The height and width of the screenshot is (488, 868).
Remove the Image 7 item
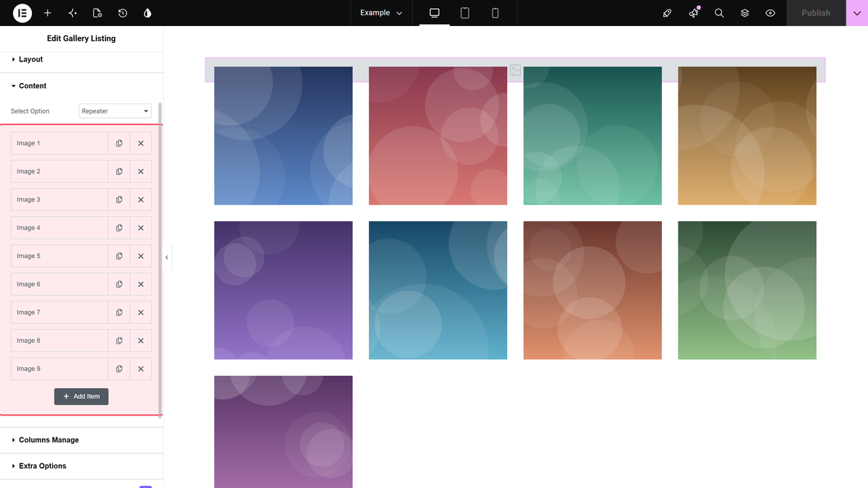(x=141, y=312)
